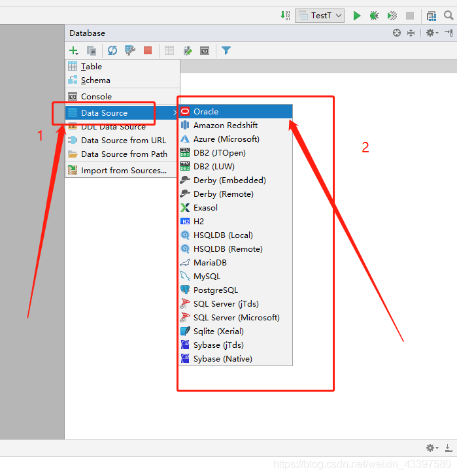Choose Import from Sources...
This screenshot has height=476, width=457.
[123, 170]
